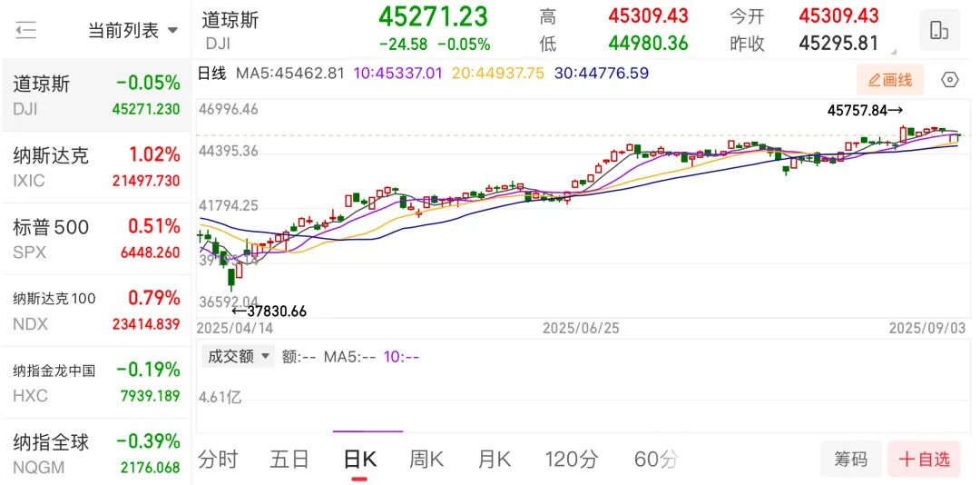Tap the 画线 draw line button
Viewport: 980px width, 485px height.
pyautogui.click(x=891, y=80)
